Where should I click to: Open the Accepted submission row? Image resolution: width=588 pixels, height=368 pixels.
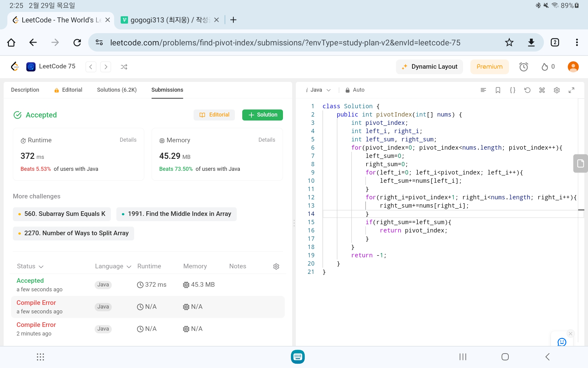(x=148, y=285)
